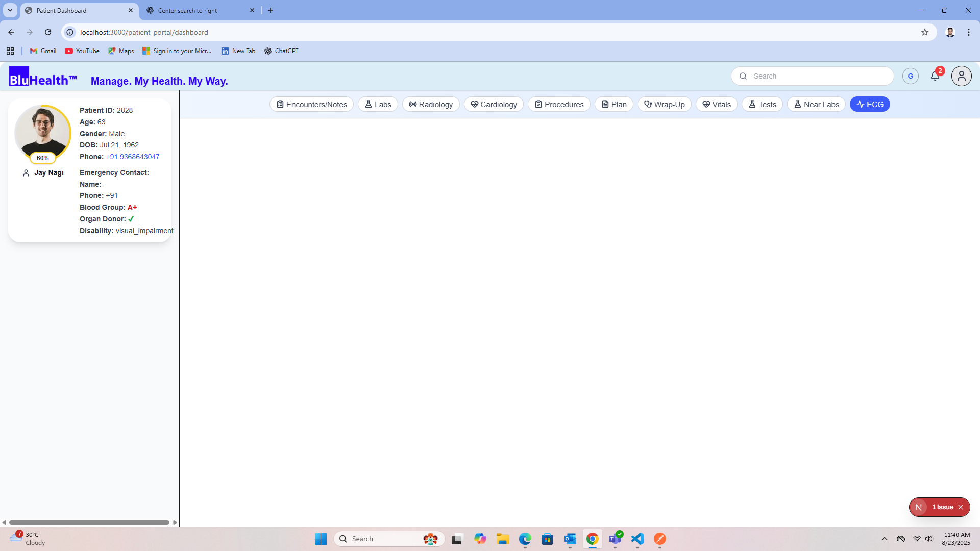
Task: Open the Cardiology section
Action: [x=493, y=104]
